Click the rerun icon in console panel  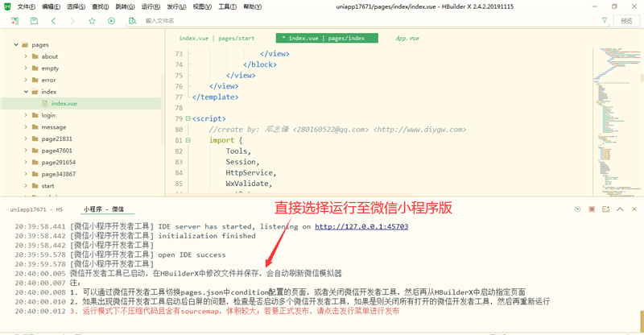tap(577, 209)
